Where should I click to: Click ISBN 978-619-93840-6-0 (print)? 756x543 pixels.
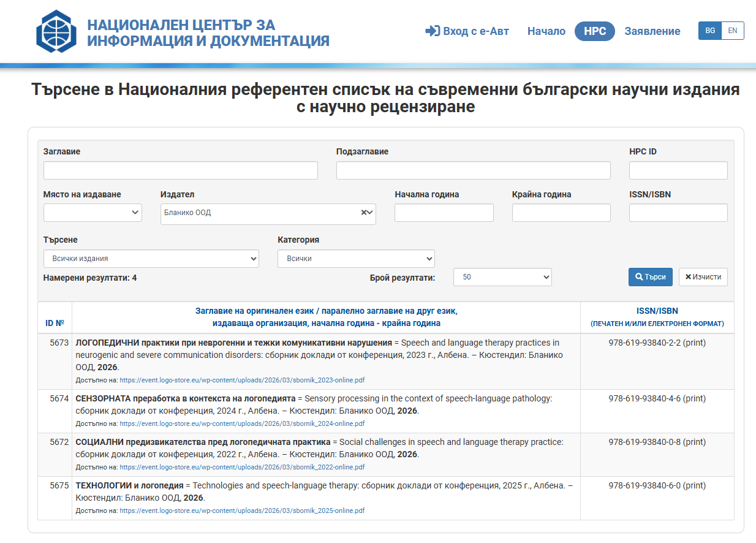click(657, 485)
